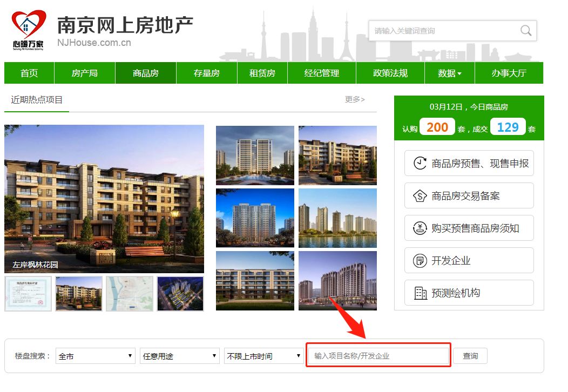Select the certificate document thumbnail
Screen dimensions: 568x392
coord(28,293)
